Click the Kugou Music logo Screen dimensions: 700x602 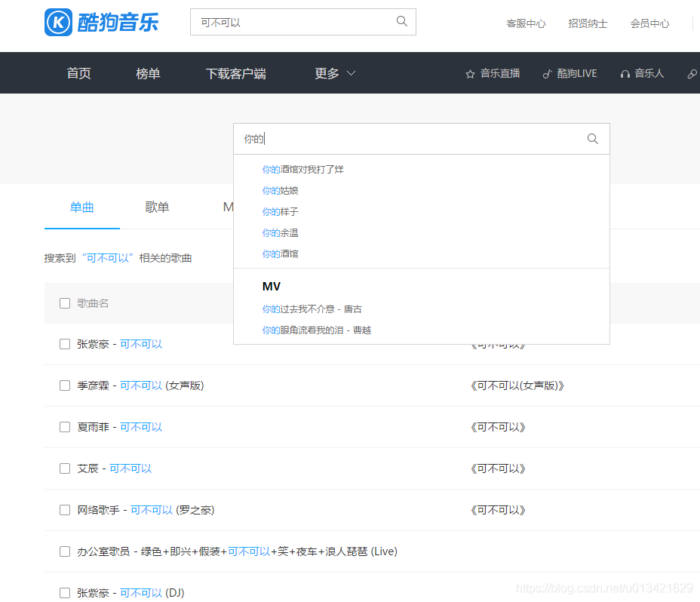pos(101,22)
